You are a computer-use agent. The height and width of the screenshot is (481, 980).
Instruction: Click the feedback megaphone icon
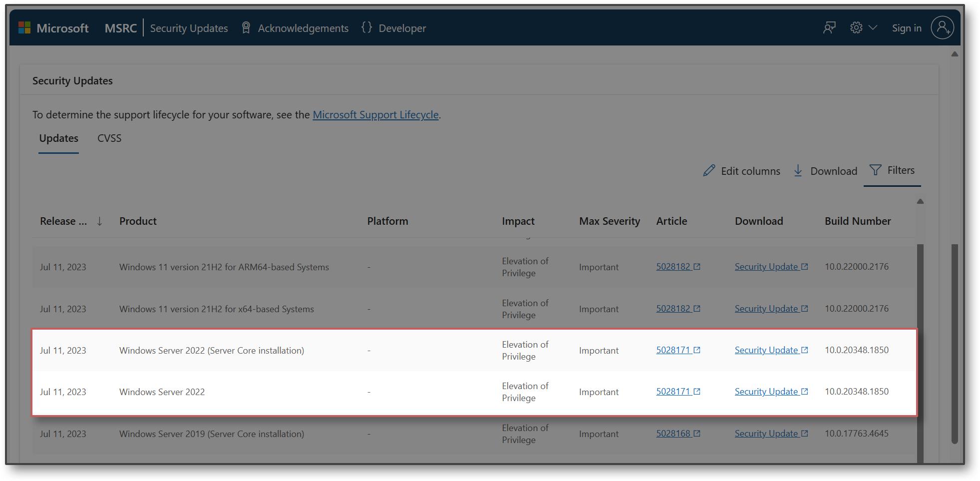click(829, 28)
